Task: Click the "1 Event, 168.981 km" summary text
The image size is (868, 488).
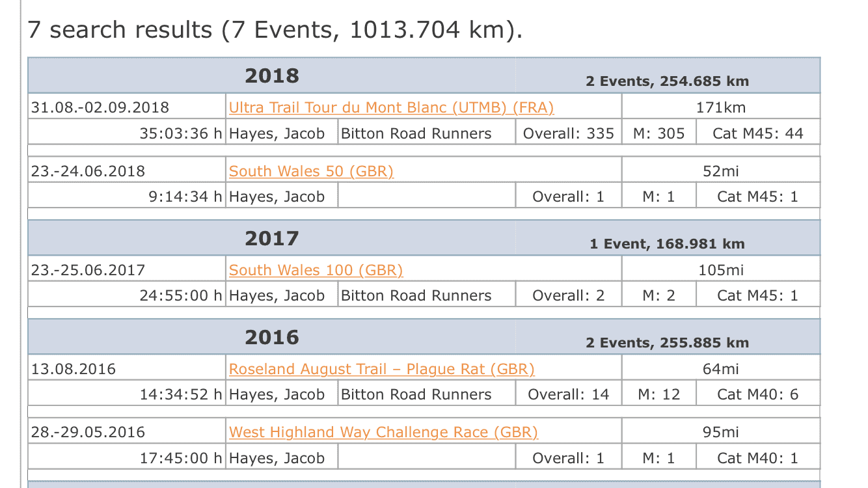Action: pyautogui.click(x=667, y=244)
